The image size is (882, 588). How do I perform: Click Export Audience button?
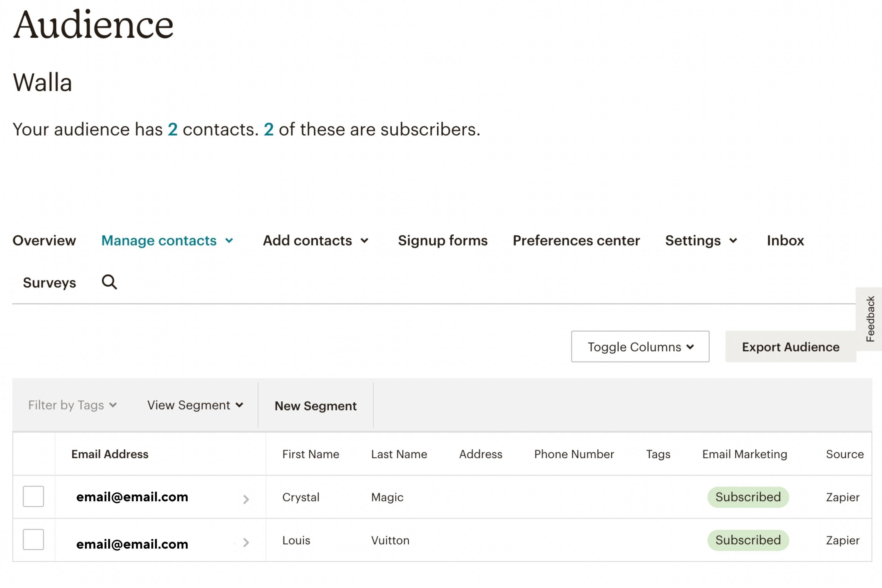[x=791, y=347]
